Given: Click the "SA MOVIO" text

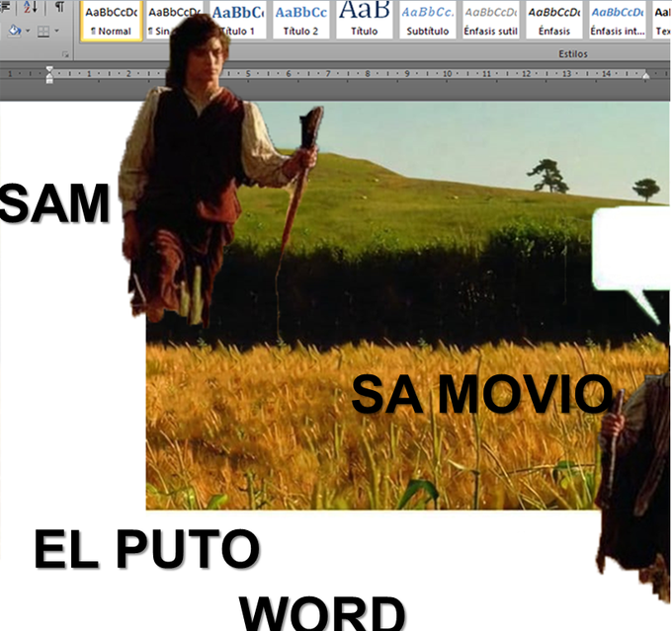Looking at the screenshot, I should pyautogui.click(x=481, y=394).
